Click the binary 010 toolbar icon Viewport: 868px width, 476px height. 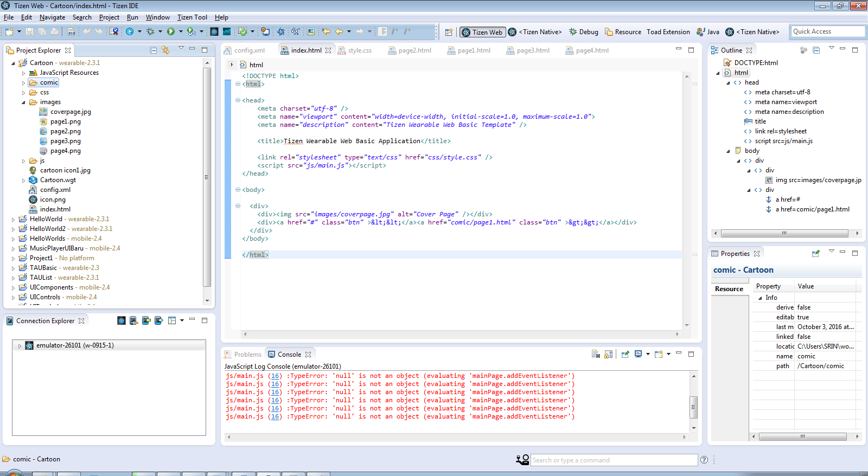click(x=71, y=31)
